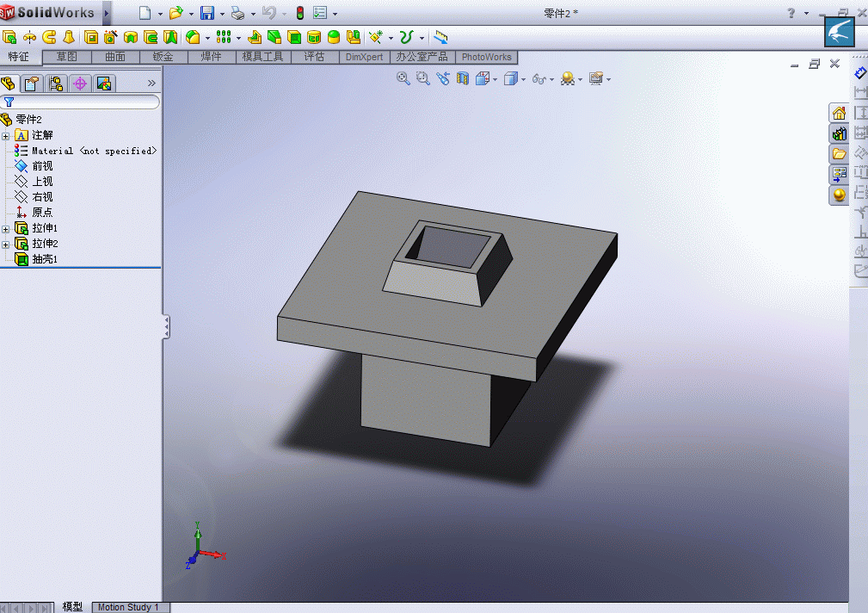Expand the manager panel tabs chevron
Viewport: 868px width, 613px height.
coord(151,84)
